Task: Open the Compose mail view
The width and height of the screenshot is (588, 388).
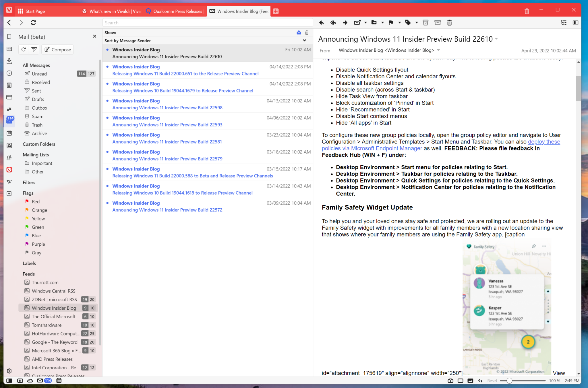Action: pyautogui.click(x=57, y=49)
